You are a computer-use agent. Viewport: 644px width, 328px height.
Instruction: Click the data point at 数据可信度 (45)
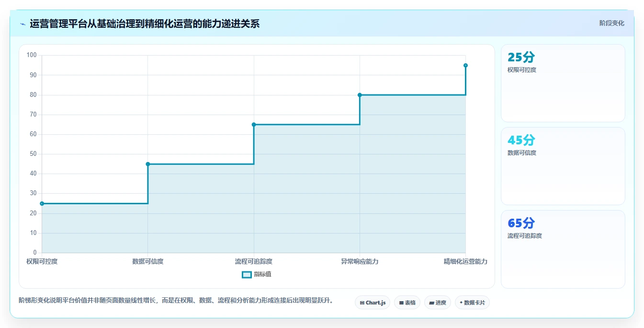(148, 164)
